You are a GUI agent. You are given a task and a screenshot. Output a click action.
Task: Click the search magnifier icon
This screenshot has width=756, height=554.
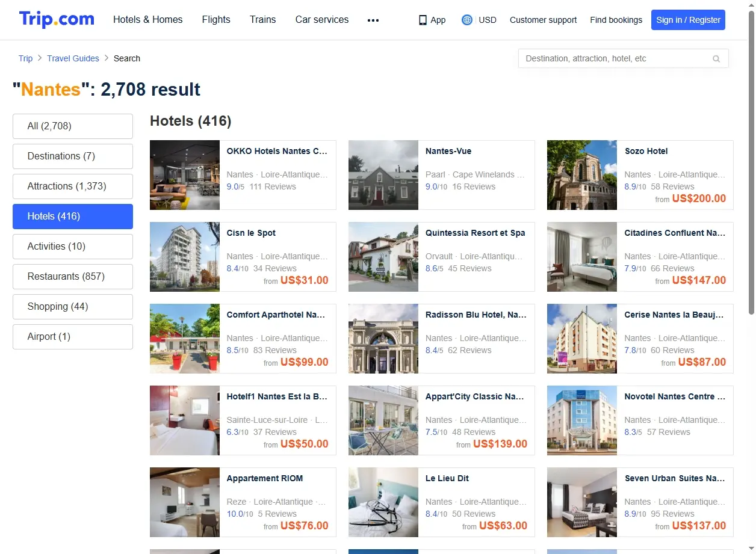716,58
